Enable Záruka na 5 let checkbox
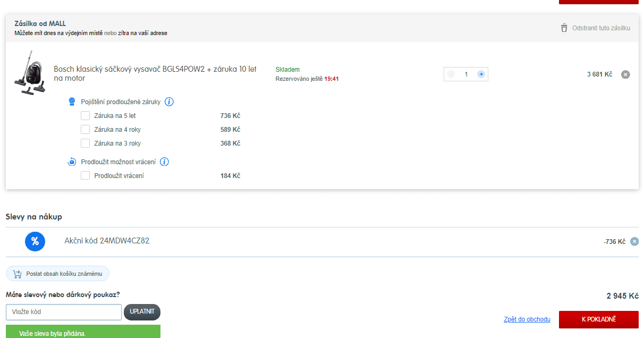The height and width of the screenshot is (338, 644). pyautogui.click(x=85, y=115)
